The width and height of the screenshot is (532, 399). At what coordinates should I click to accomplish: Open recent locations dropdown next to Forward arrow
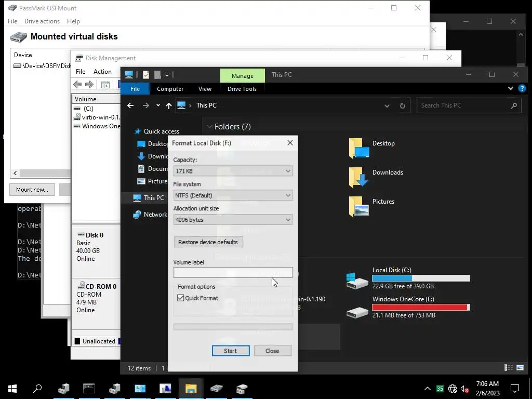[x=158, y=105]
